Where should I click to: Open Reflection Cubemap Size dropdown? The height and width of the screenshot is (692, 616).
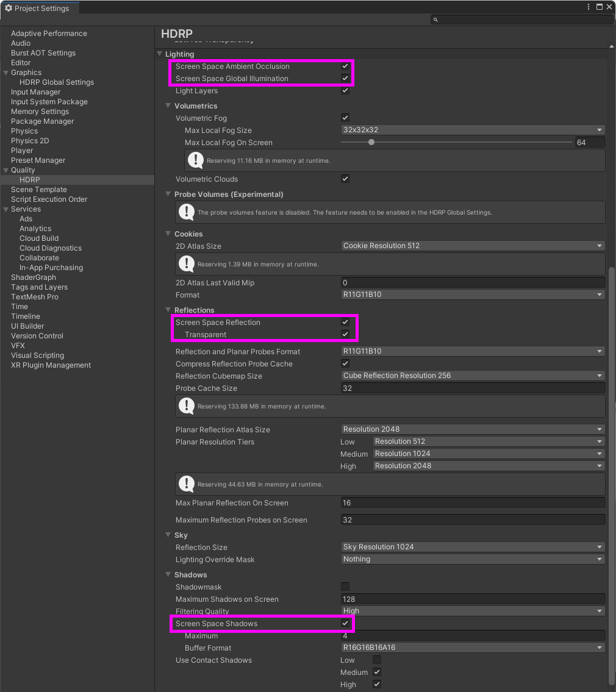[473, 376]
